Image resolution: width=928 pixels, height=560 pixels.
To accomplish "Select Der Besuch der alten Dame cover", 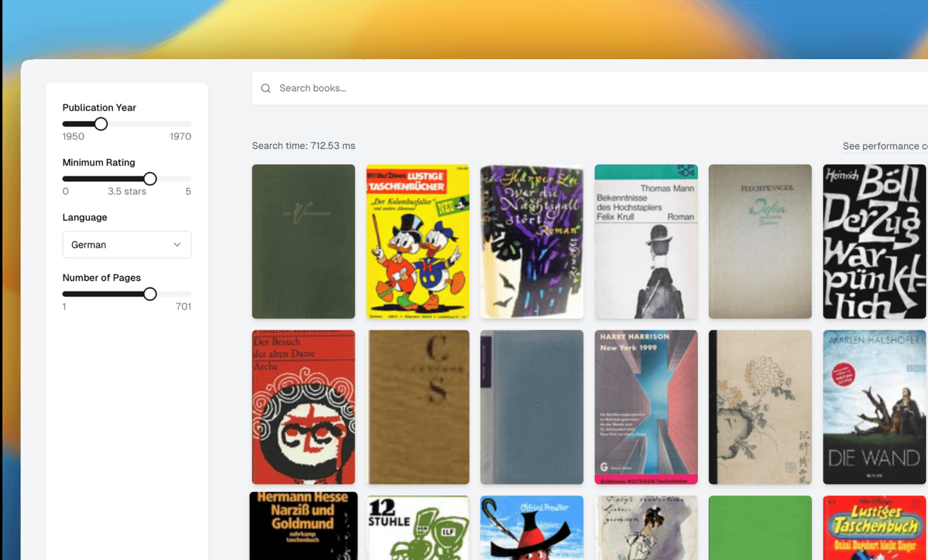I will click(x=303, y=407).
